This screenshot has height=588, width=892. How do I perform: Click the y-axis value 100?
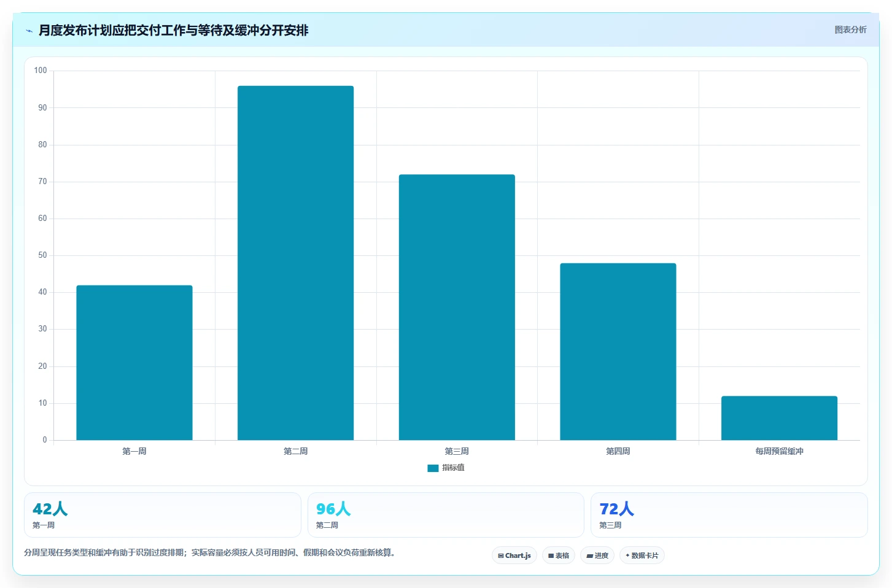click(x=41, y=71)
